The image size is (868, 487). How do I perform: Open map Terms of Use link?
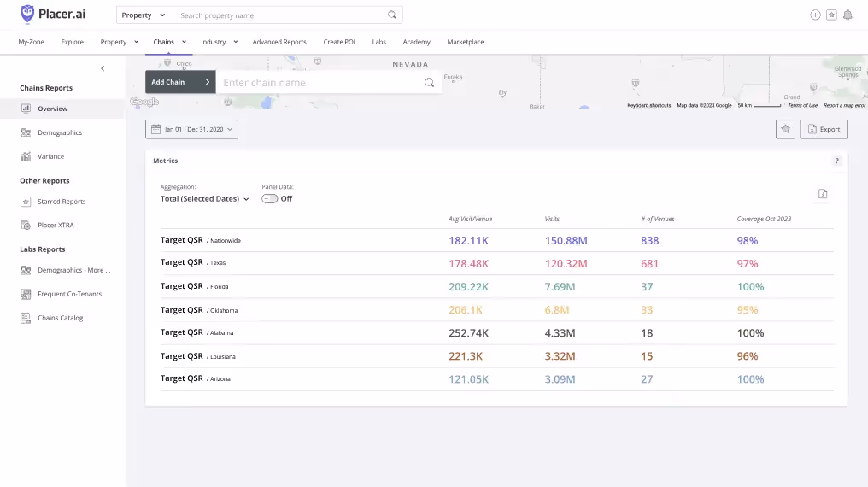803,105
